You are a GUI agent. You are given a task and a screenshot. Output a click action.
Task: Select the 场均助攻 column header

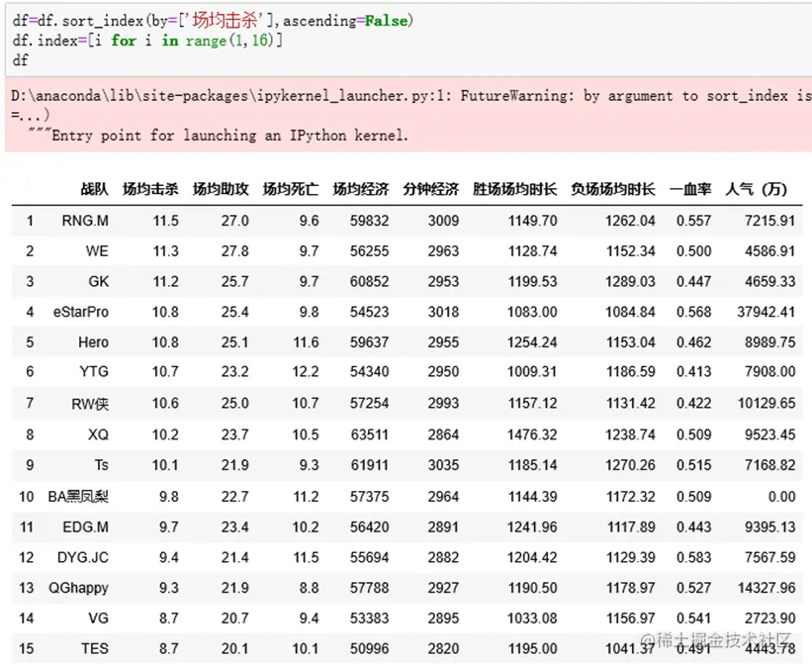click(x=221, y=189)
